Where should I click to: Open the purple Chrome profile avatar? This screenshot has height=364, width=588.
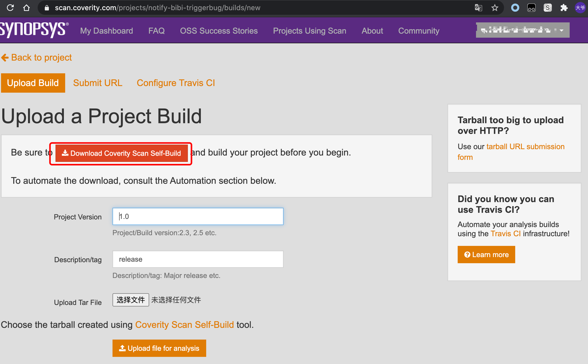pyautogui.click(x=580, y=8)
